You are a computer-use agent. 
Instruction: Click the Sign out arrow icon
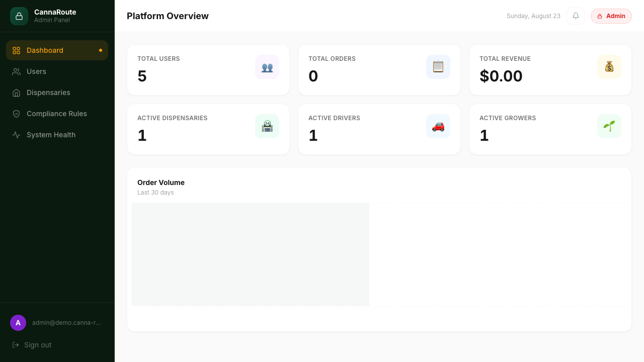click(x=16, y=345)
